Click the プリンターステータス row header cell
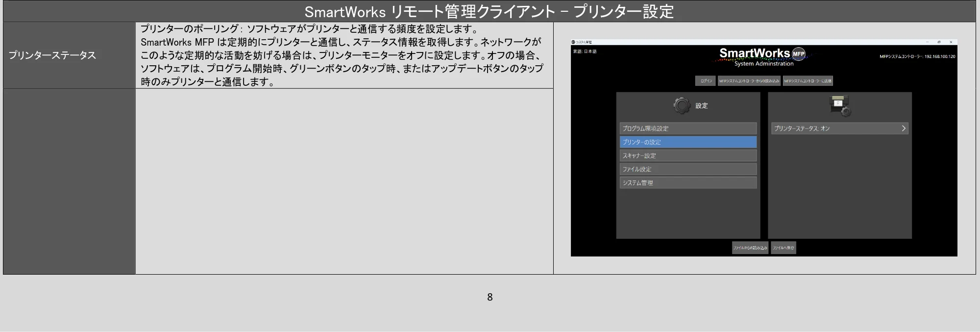Image resolution: width=980 pixels, height=332 pixels. pyautogui.click(x=69, y=55)
